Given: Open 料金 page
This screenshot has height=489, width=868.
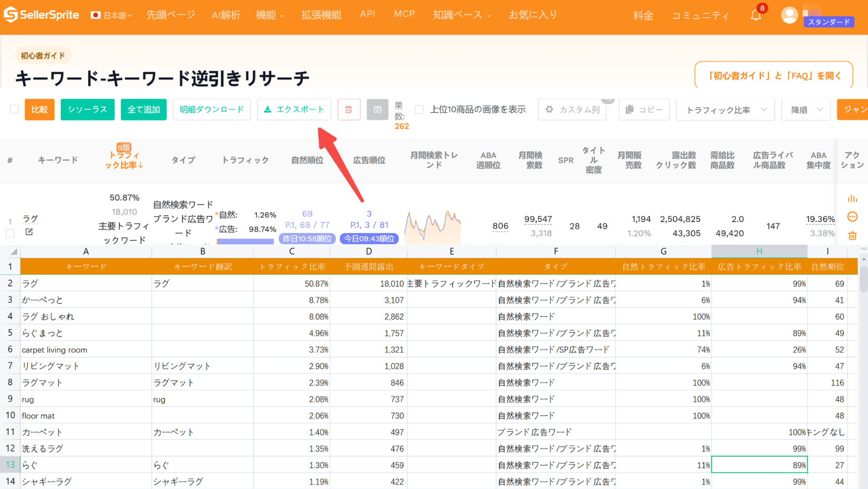Looking at the screenshot, I should (643, 16).
